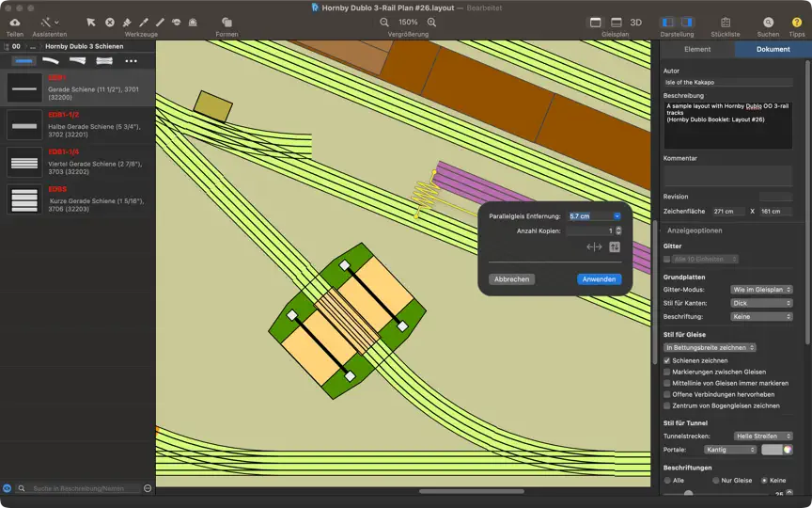Click the filter icon beside the library search
812x508 pixels.
point(7,488)
